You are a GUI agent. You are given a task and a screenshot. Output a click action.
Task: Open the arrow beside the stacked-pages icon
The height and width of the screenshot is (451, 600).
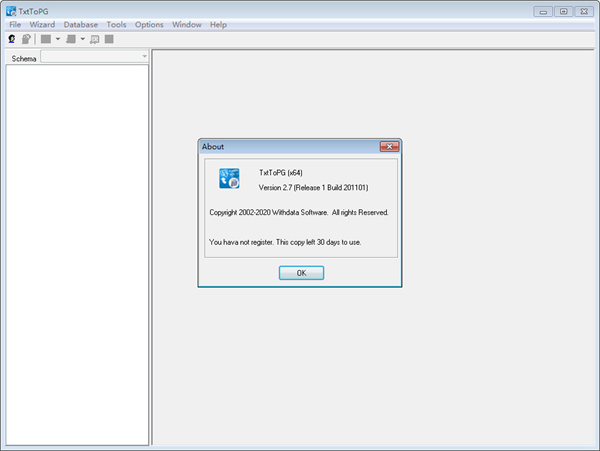point(83,39)
